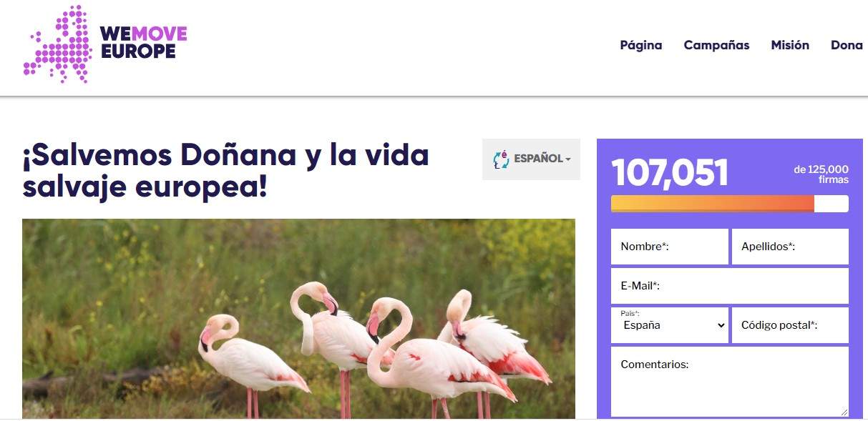The width and height of the screenshot is (868, 421).
Task: Select the Código postal field
Action: pos(790,325)
